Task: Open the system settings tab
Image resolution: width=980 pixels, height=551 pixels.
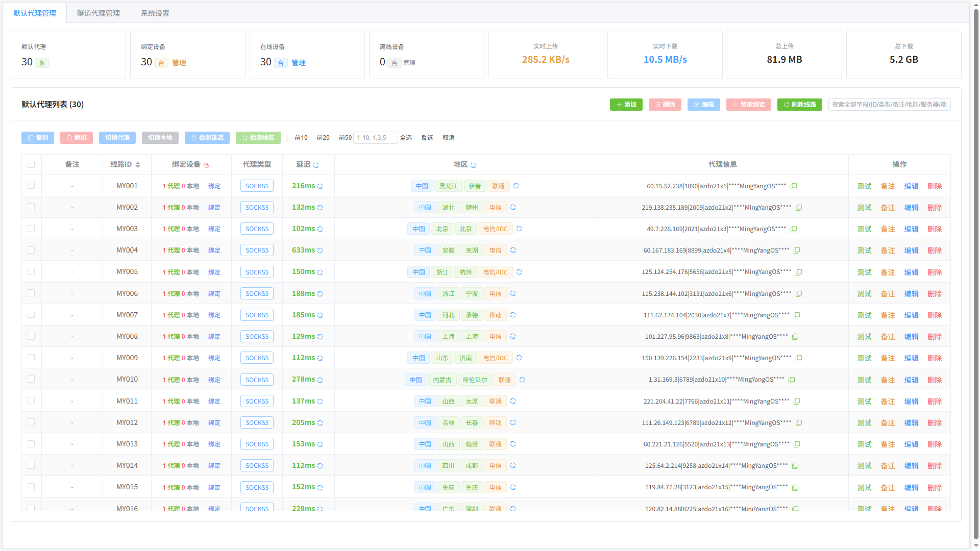Action: [155, 13]
